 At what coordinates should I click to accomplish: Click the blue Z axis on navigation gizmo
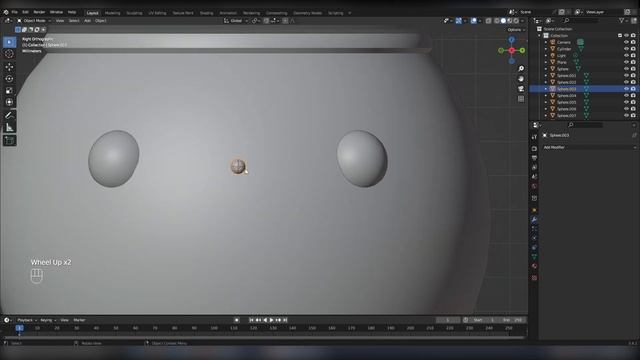tap(511, 40)
